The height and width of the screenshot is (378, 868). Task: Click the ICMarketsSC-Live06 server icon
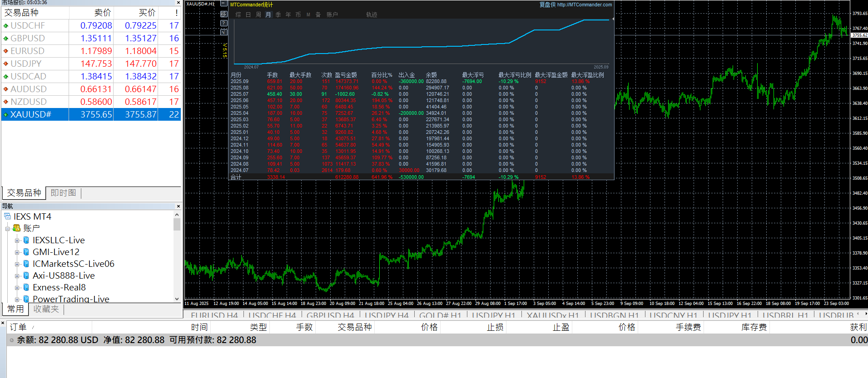click(26, 264)
